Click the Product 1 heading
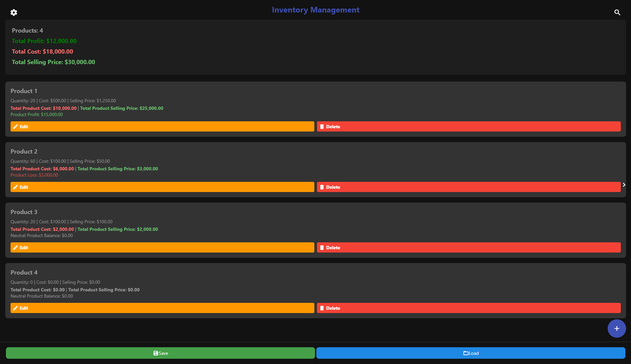Screen dimensions: 631x364 click(x=24, y=91)
